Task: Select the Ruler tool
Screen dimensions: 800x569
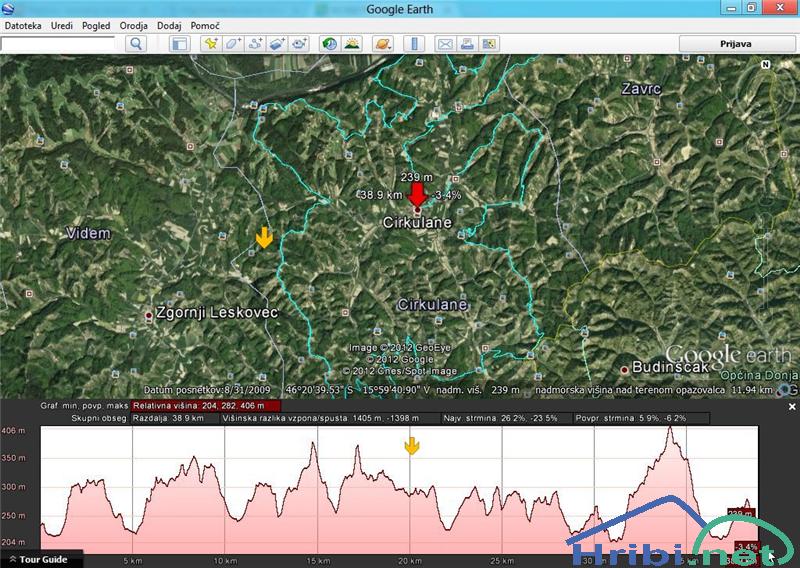Action: (414, 44)
